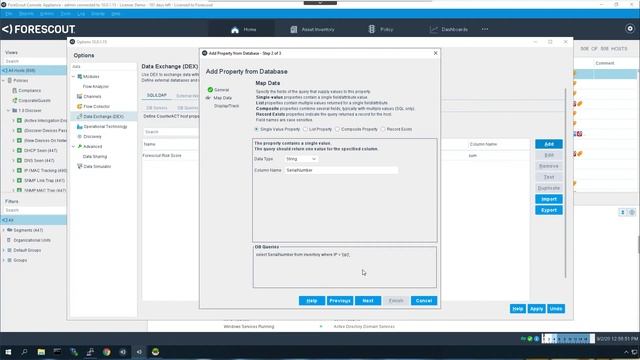640x360 pixels.
Task: Expand the Groups filter node
Action: point(4,260)
